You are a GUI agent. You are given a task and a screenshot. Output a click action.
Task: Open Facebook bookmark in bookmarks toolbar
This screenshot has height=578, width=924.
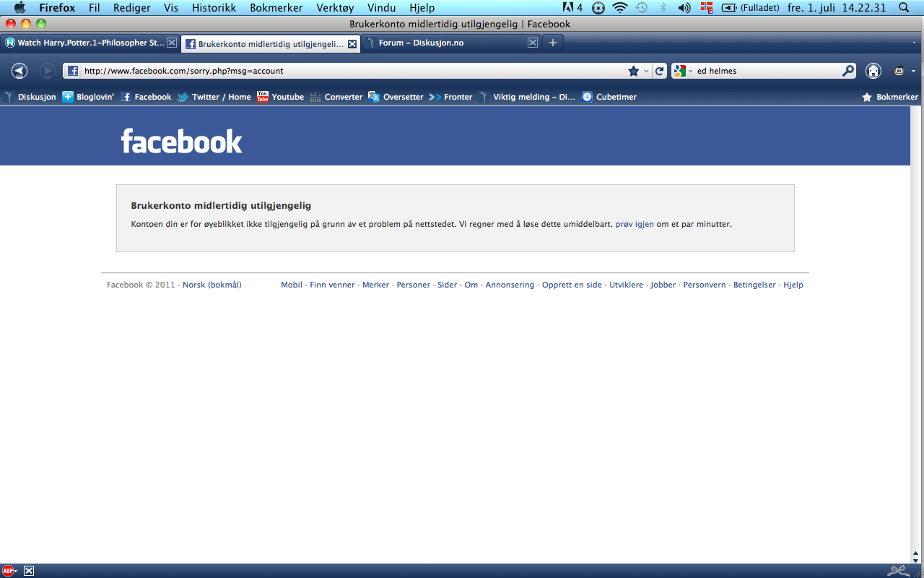[146, 97]
